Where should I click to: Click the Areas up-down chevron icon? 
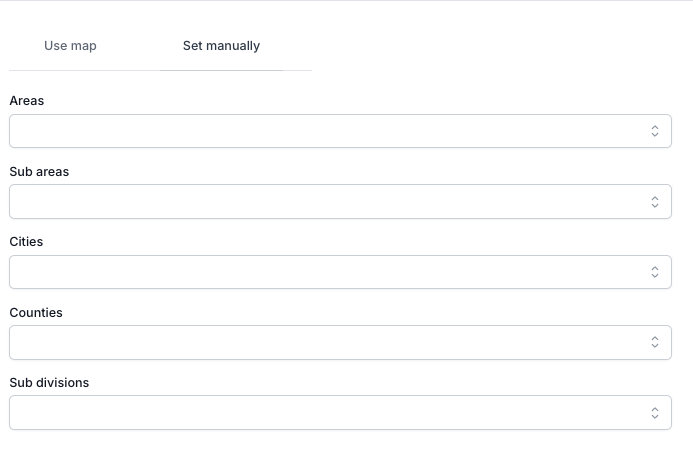pos(654,131)
